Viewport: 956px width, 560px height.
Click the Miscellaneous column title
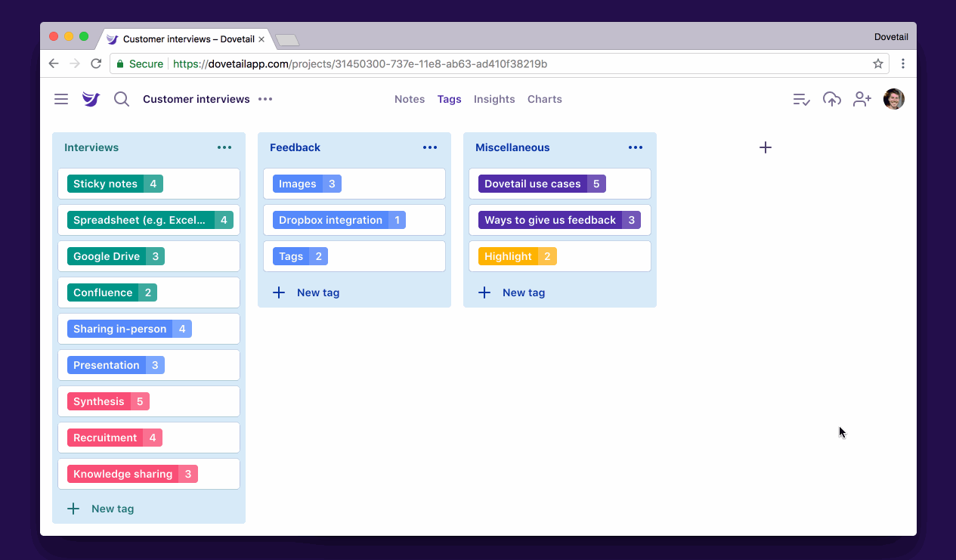pyautogui.click(x=512, y=147)
